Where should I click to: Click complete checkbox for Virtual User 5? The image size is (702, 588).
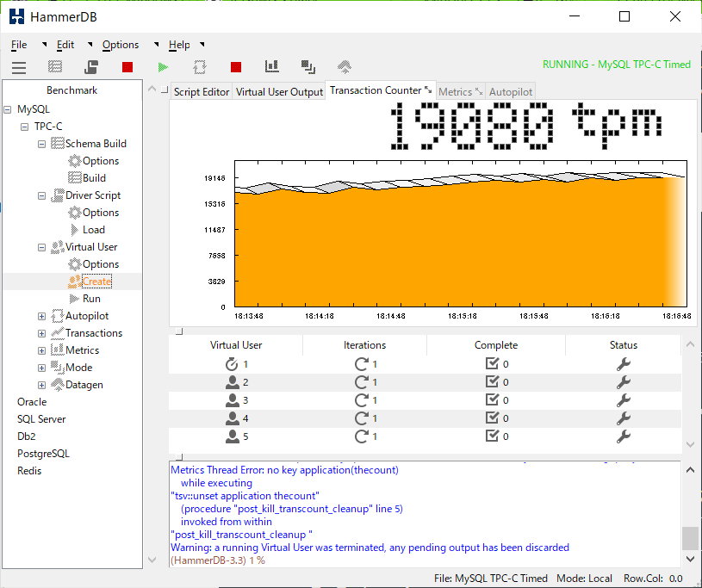(492, 436)
